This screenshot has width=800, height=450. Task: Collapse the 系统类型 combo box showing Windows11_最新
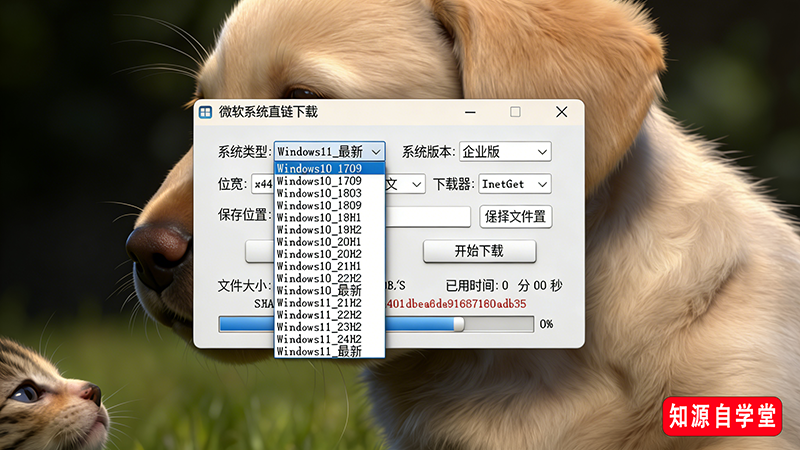(x=330, y=152)
